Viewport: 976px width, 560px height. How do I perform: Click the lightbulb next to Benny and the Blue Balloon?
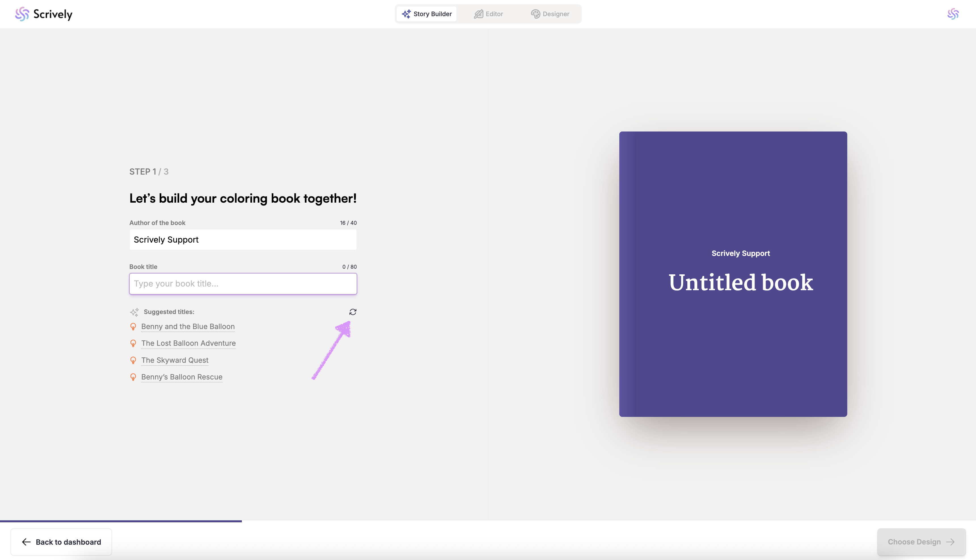[x=133, y=326]
